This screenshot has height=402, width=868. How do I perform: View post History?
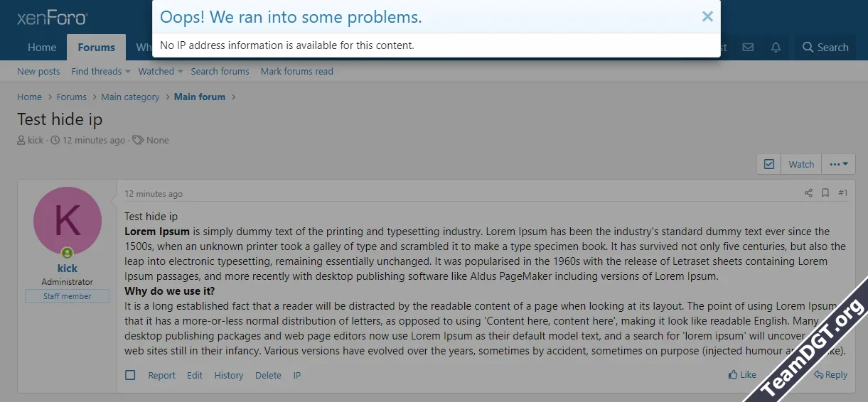click(x=229, y=375)
